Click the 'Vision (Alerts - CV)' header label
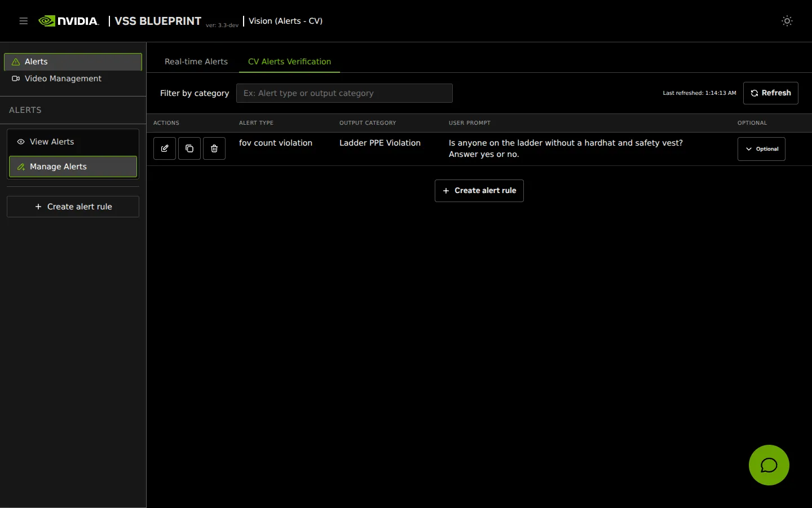Viewport: 812px width, 508px height. 286,21
